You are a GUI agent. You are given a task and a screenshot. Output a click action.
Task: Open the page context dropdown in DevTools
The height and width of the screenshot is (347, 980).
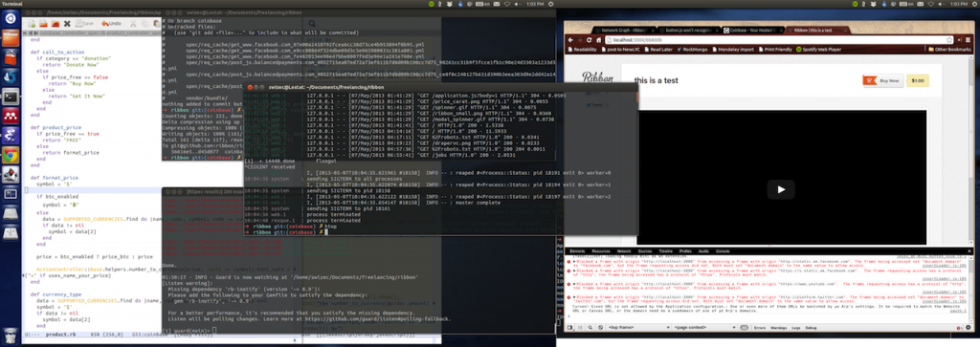pos(705,328)
